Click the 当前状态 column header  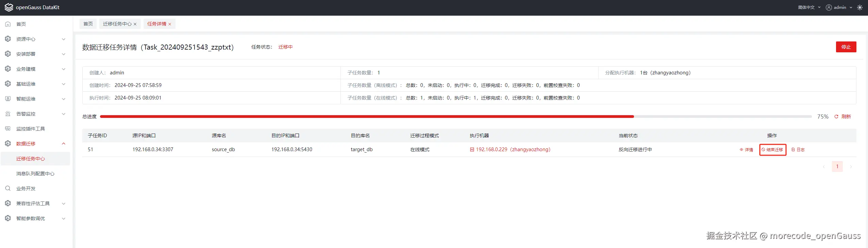628,136
